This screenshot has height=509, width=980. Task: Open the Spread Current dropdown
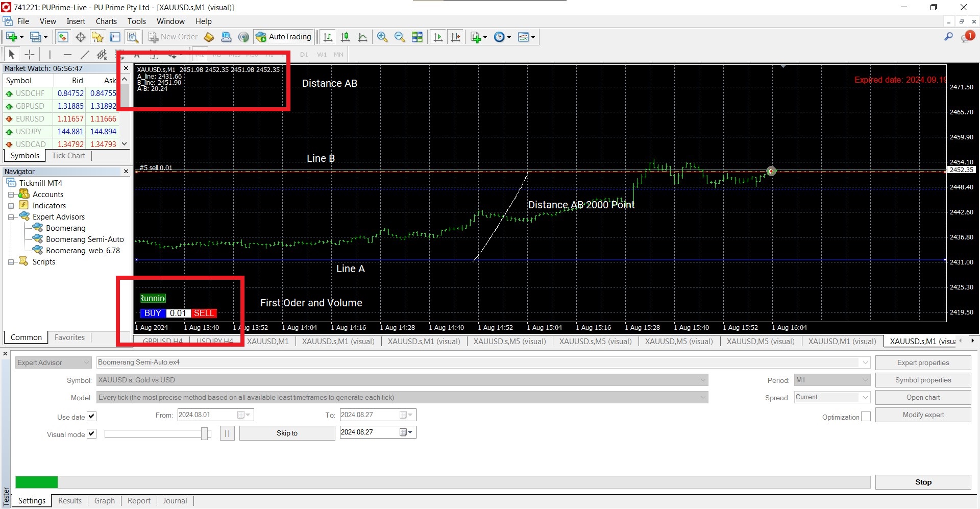pos(832,397)
